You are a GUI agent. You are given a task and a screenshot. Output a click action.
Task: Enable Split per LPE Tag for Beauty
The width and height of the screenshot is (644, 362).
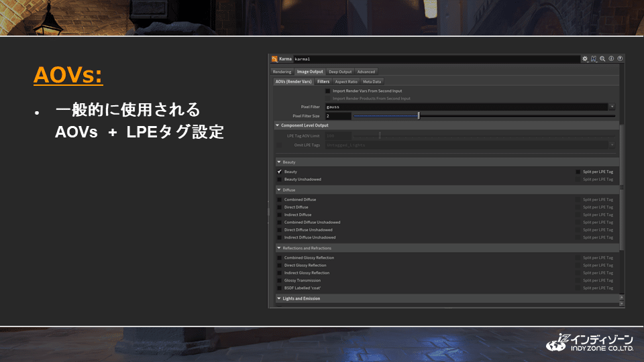coord(578,172)
